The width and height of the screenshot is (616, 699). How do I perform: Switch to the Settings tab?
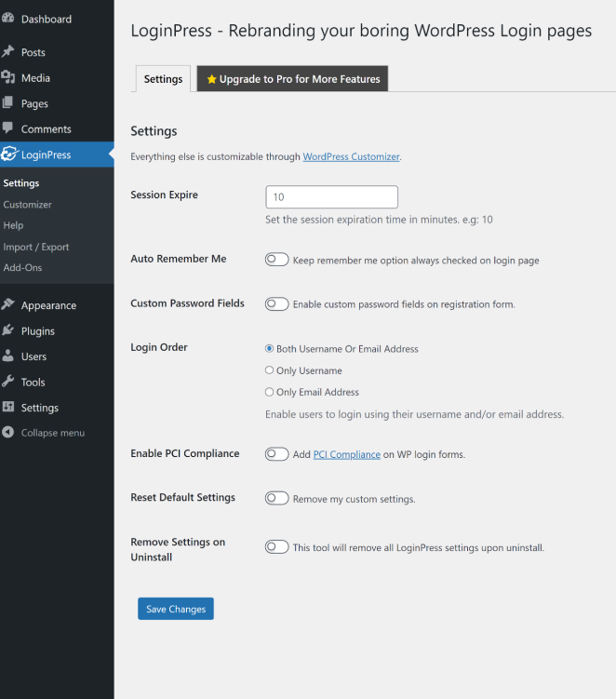163,79
